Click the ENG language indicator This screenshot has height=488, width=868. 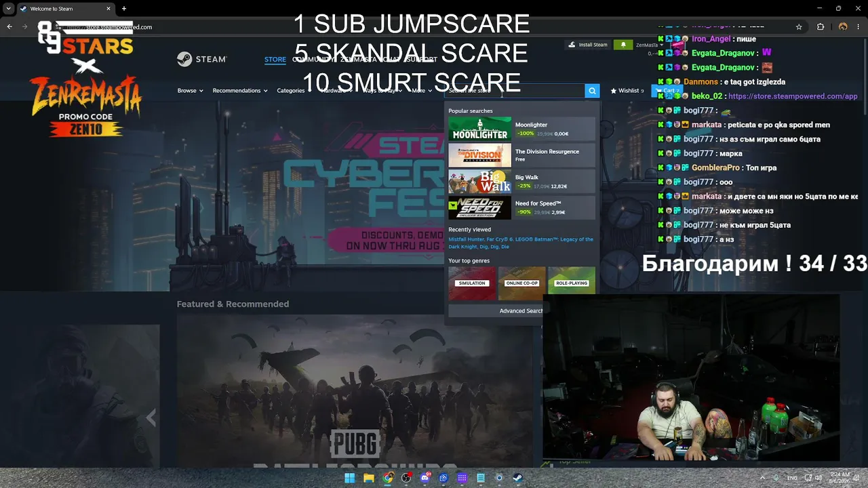(x=792, y=478)
